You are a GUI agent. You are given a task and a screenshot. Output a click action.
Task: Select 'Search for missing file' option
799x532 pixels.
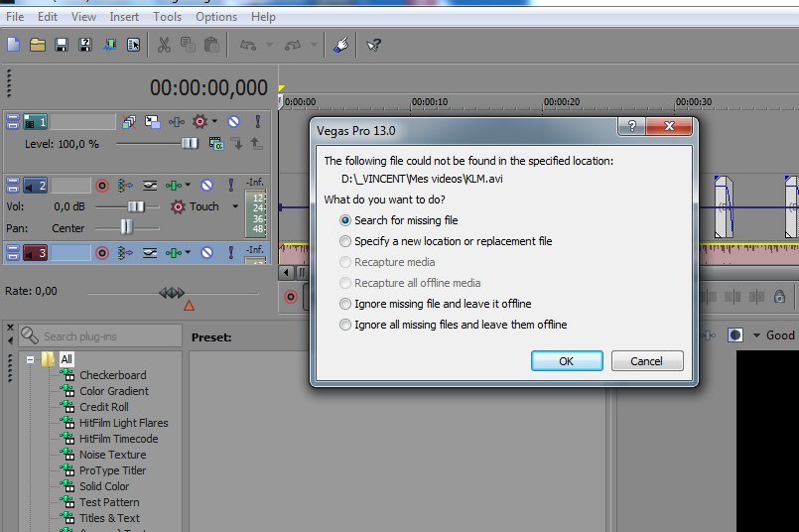(x=398, y=220)
